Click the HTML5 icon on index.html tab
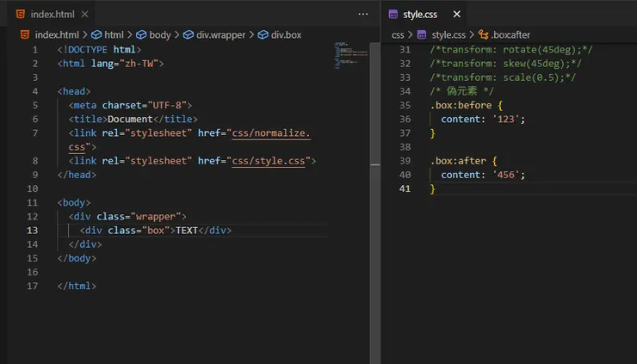 click(19, 15)
